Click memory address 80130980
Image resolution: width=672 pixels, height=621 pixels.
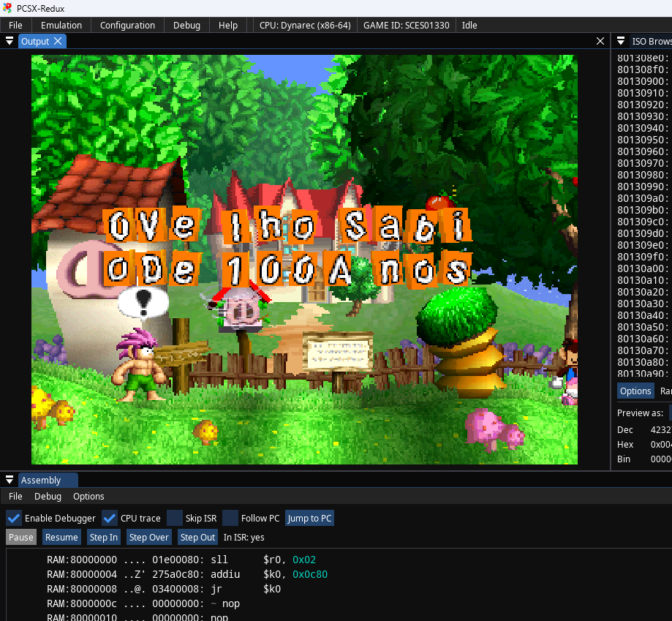coord(643,175)
